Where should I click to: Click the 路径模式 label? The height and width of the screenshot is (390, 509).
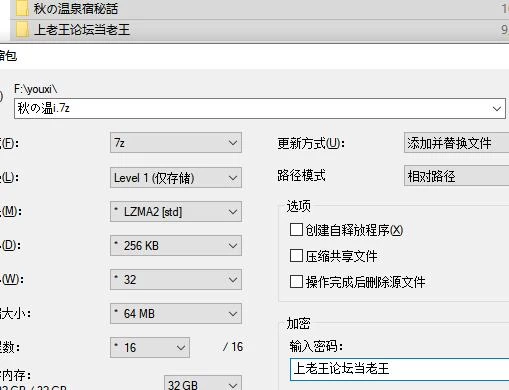(x=301, y=175)
